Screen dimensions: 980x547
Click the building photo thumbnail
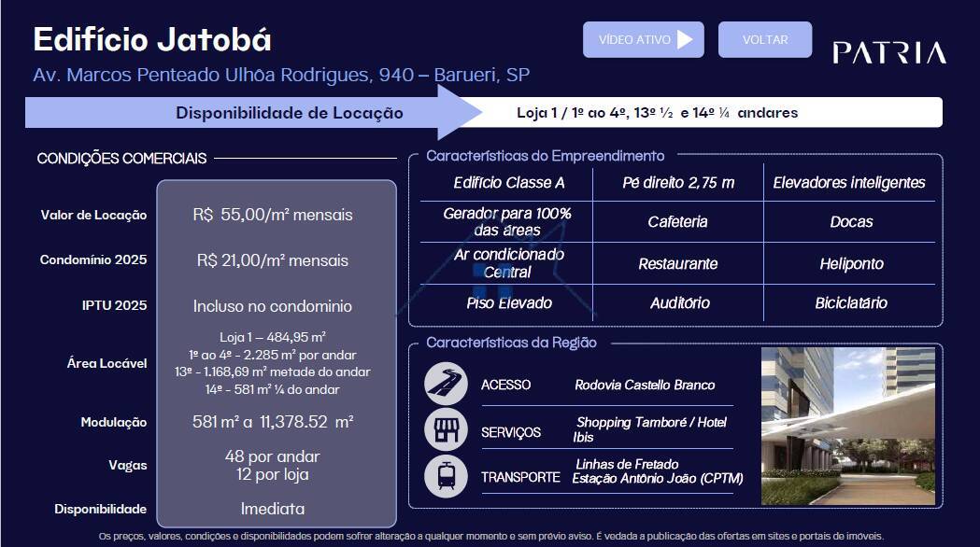coord(848,427)
